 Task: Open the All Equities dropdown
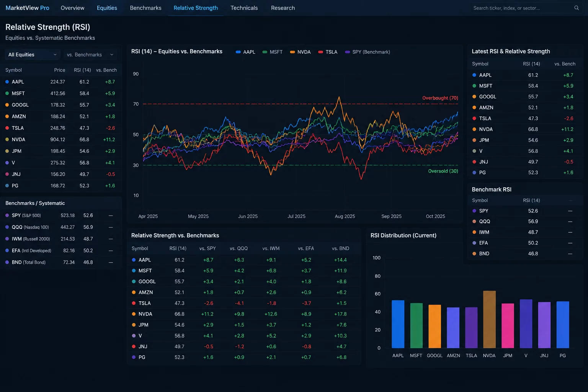point(33,55)
